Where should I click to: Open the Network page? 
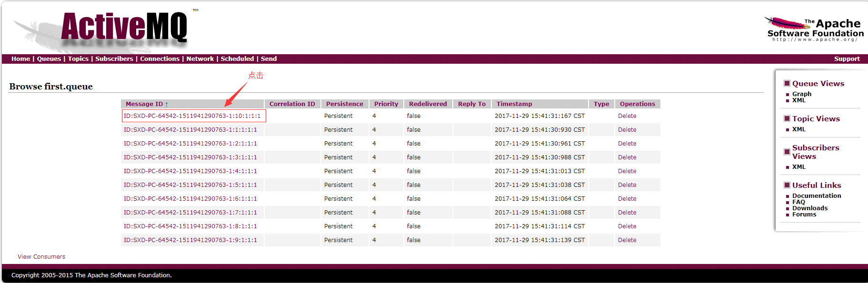(200, 59)
